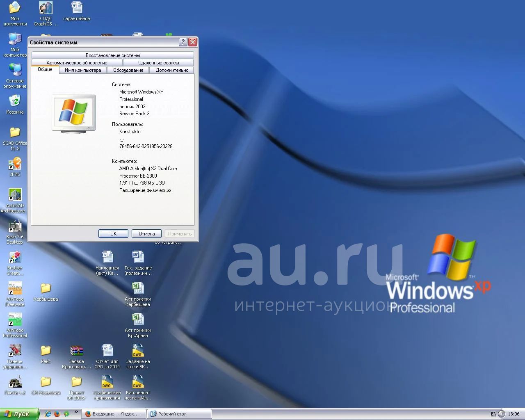
Task: Launch ICQ green flower quick launch icon
Action: coord(66,414)
